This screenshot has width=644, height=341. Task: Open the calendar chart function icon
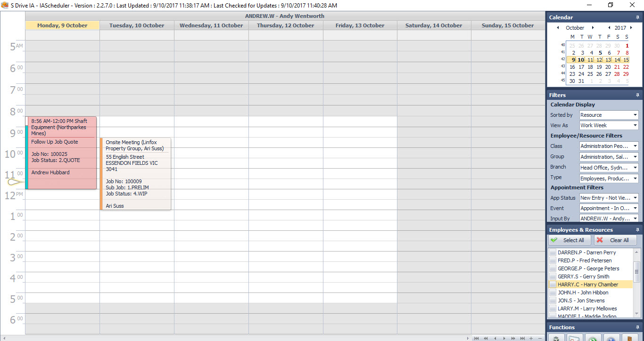pyautogui.click(x=575, y=337)
